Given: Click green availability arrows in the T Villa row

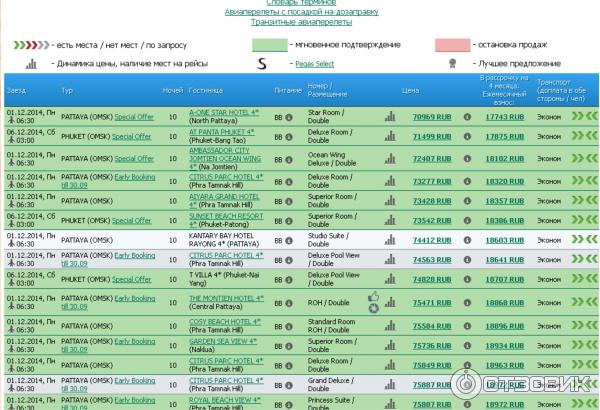Looking at the screenshot, I should click(582, 279).
